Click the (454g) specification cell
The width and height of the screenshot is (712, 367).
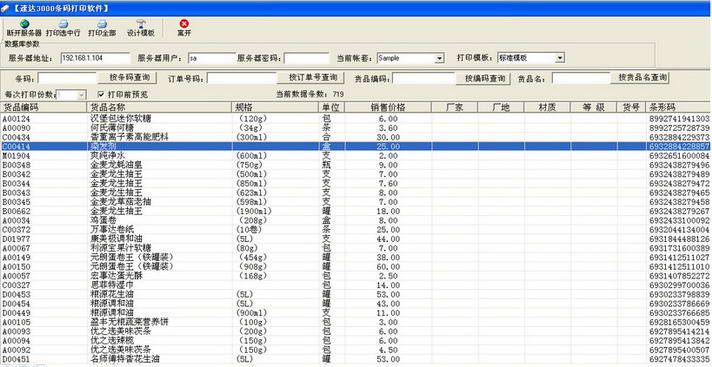252,258
